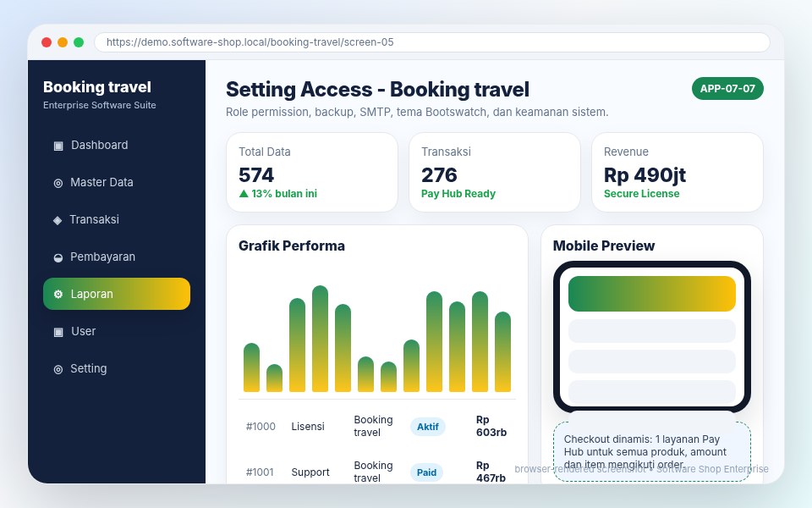Image resolution: width=812 pixels, height=508 pixels.
Task: Click the Dashboard square icon in sidebar
Action: coord(58,146)
